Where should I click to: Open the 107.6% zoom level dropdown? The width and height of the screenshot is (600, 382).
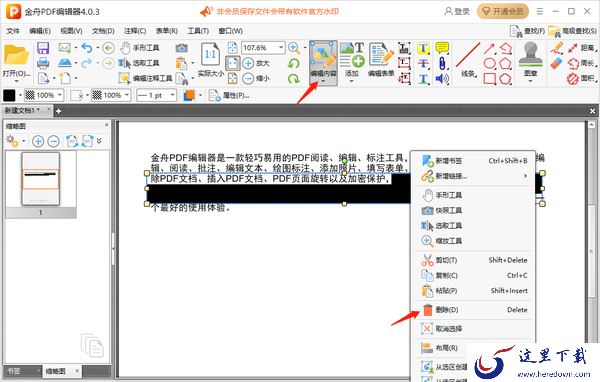click(x=281, y=48)
